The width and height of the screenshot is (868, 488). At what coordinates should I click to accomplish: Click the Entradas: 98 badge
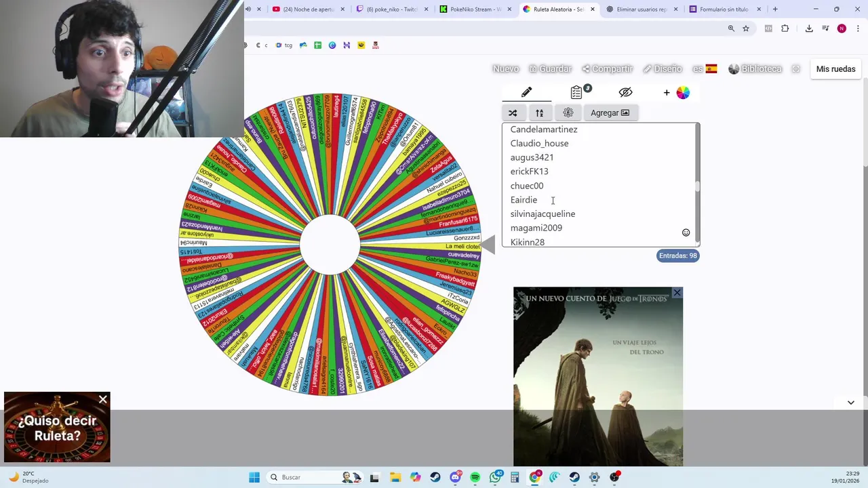point(678,256)
